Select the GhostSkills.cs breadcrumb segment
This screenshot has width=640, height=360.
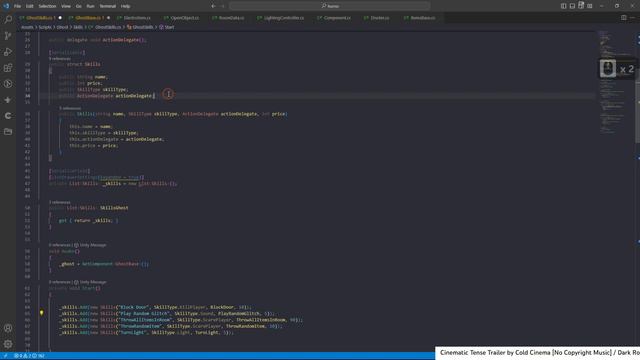[x=105, y=27]
